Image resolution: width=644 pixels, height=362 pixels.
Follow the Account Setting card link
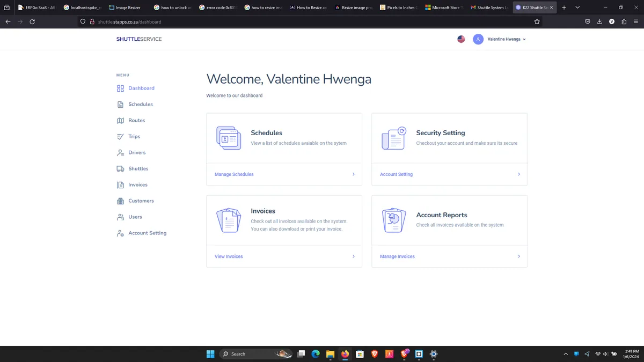pos(396,174)
